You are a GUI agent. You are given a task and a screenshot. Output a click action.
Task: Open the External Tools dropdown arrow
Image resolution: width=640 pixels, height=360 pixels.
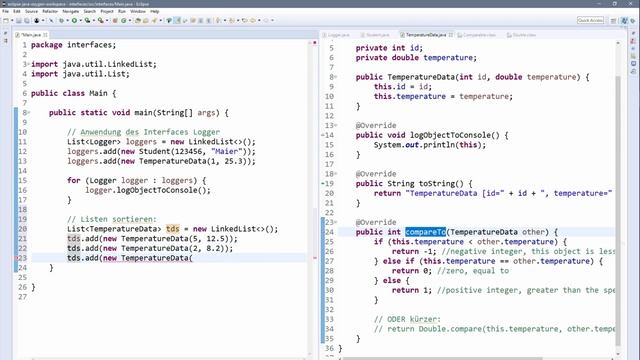tap(107, 20)
